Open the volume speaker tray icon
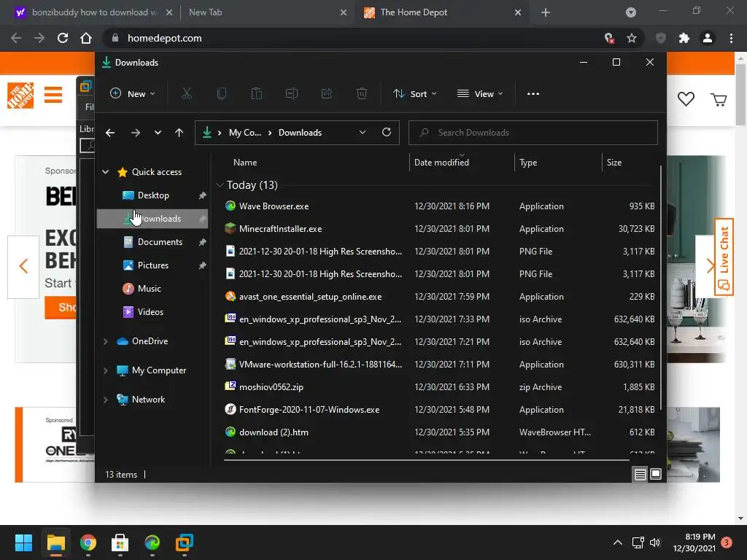 pyautogui.click(x=655, y=542)
